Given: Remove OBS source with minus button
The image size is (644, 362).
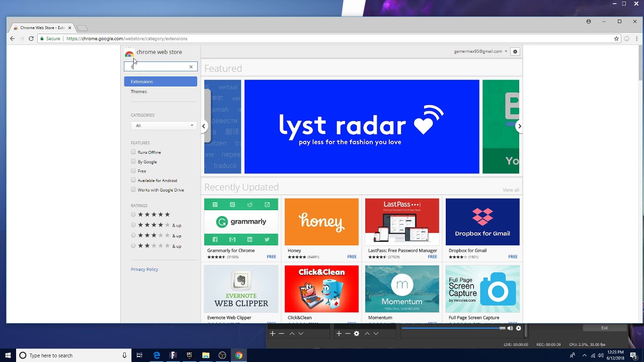Looking at the screenshot, I should [347, 333].
